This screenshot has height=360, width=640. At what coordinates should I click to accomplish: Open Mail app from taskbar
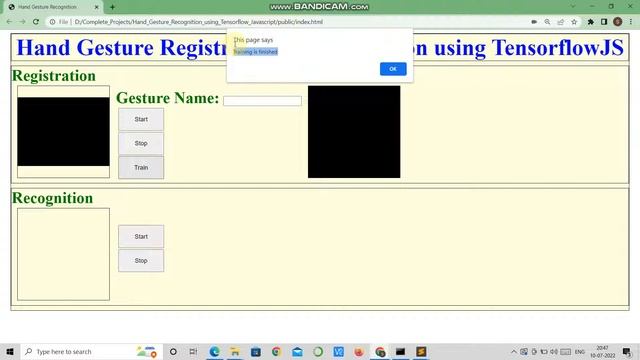click(297, 351)
